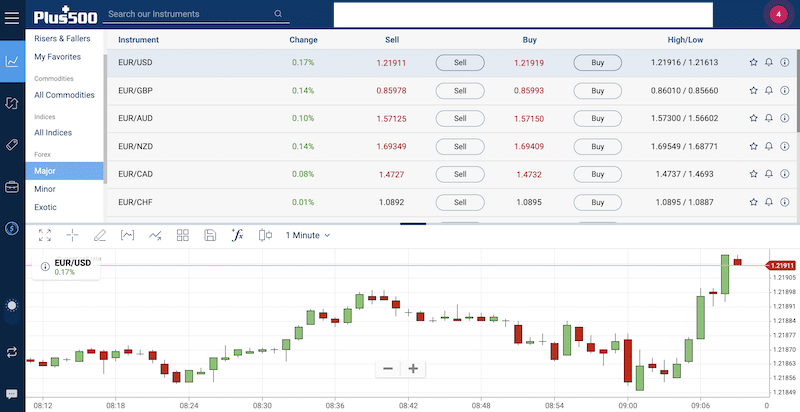Open the open positions sidebar icon

tap(11, 103)
